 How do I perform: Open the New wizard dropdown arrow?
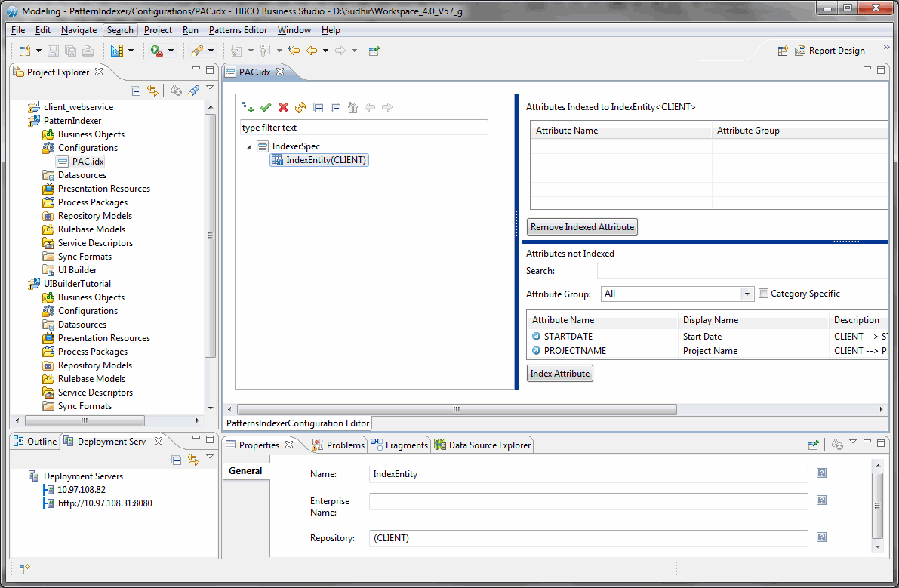tap(38, 51)
